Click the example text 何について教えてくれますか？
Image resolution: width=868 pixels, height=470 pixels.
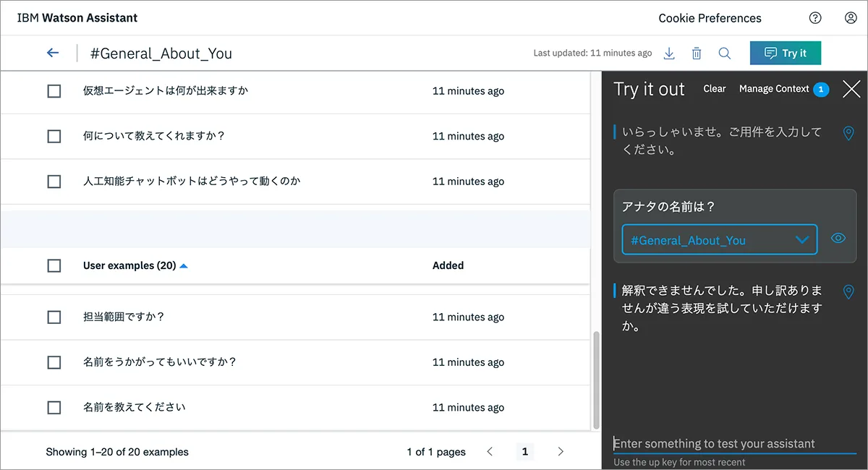[x=154, y=136]
